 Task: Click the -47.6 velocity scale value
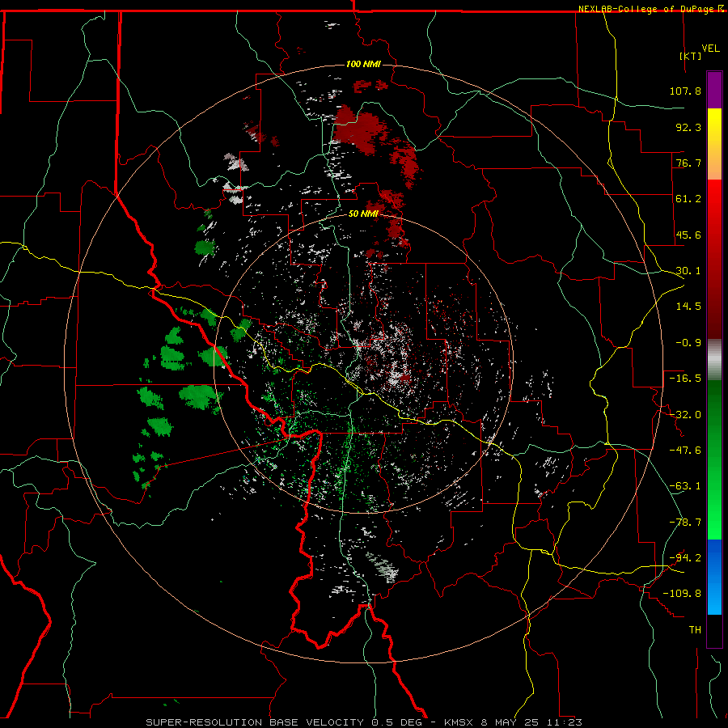point(685,451)
